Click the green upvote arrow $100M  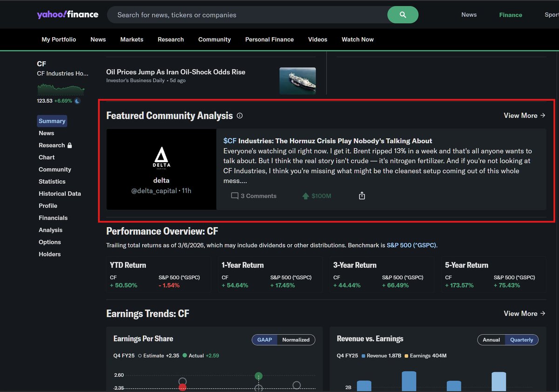point(317,196)
